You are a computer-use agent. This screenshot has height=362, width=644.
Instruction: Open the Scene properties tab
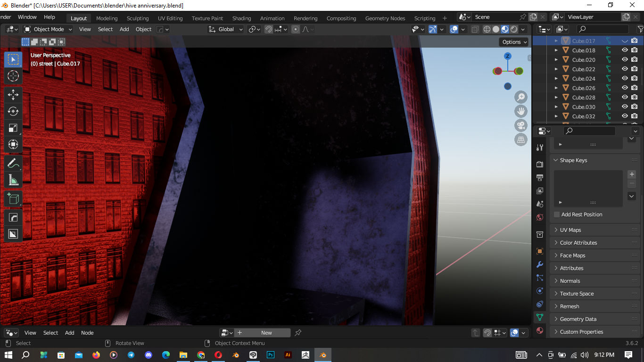coord(540,204)
